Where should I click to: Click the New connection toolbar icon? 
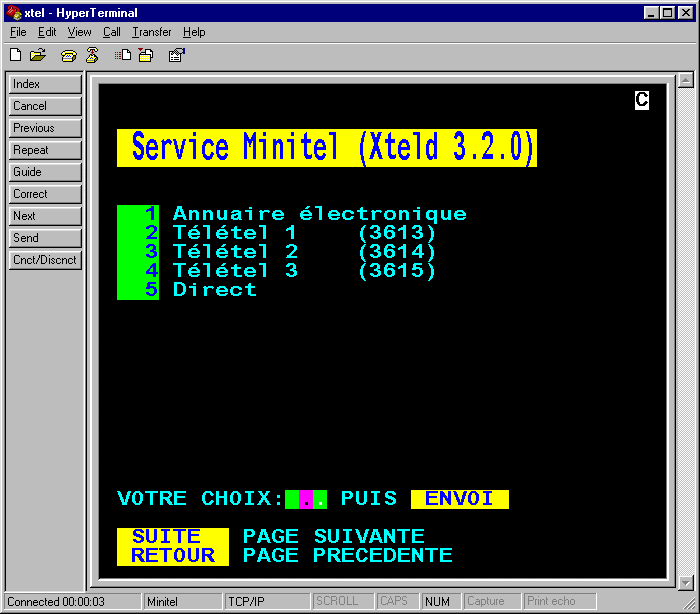16,55
